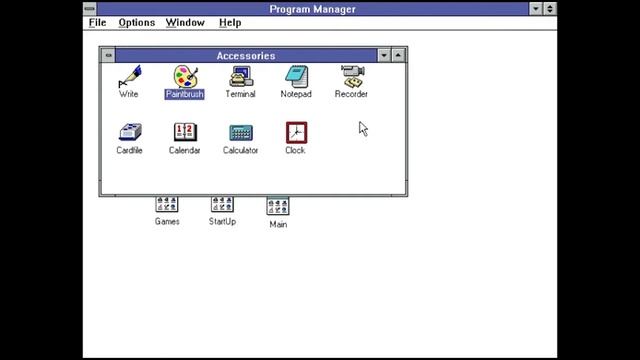Click the Calculator text label
The width and height of the screenshot is (640, 360).
(x=240, y=150)
